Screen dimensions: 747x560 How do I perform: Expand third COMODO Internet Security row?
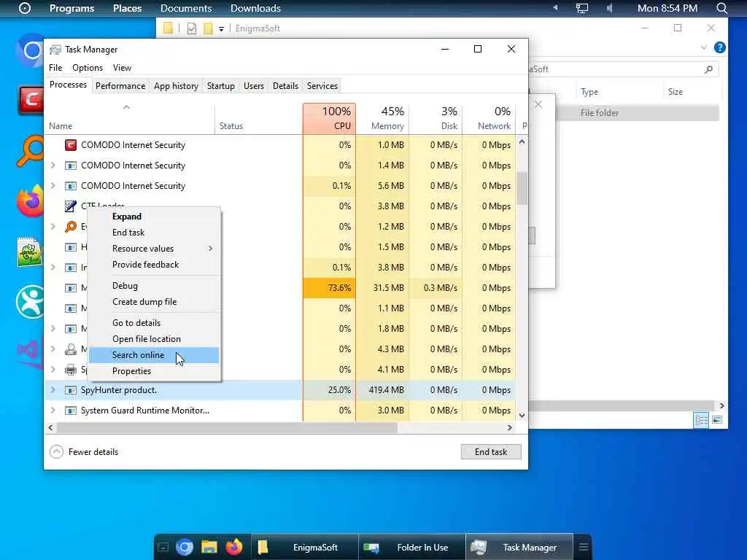coord(53,186)
